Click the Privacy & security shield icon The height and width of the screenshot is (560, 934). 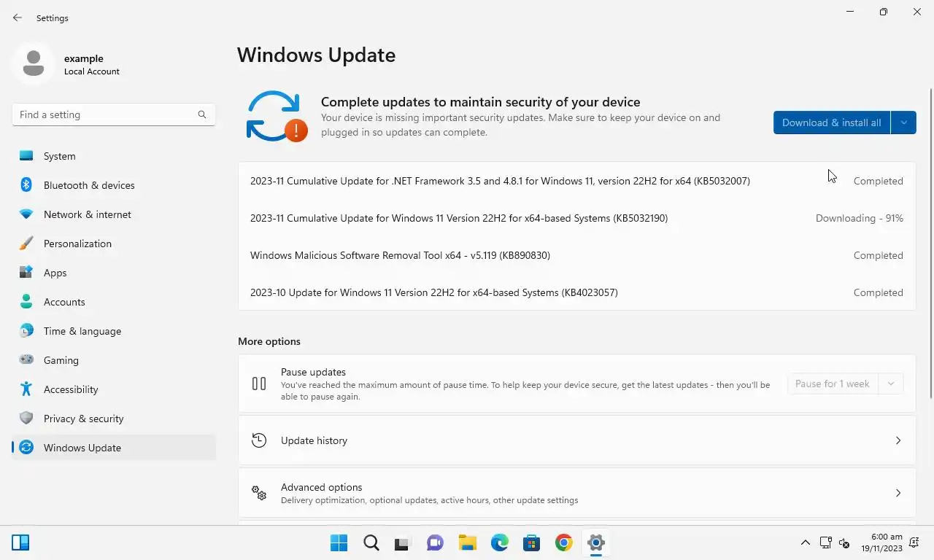coord(26,419)
